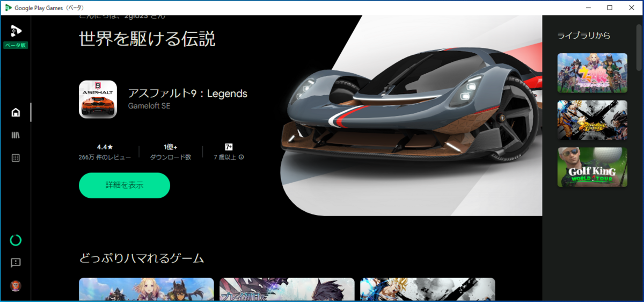Open the Home page in the sidebar

[x=16, y=112]
